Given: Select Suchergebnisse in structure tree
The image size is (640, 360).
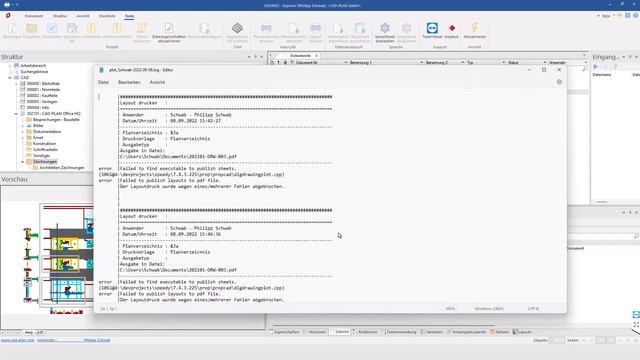Looking at the screenshot, I should click(x=34, y=71).
